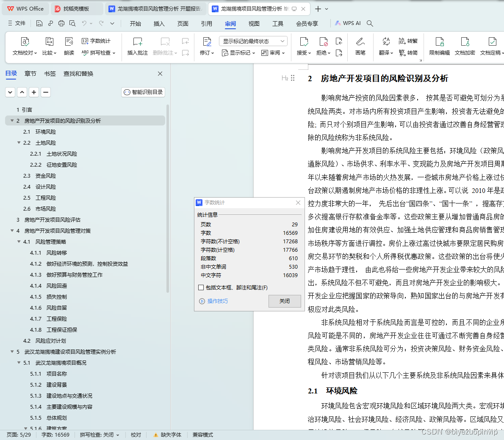
Task: Switch to the 书签 navigation tab
Action: pos(50,74)
